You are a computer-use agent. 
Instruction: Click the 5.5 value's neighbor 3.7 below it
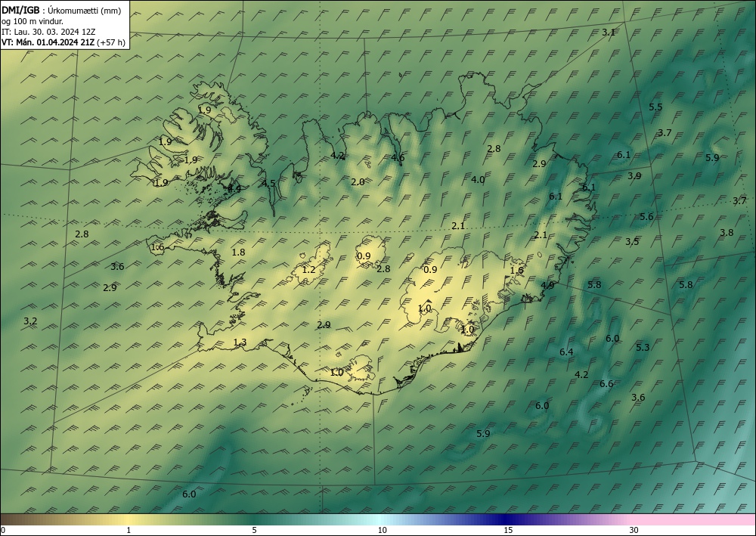pos(665,132)
